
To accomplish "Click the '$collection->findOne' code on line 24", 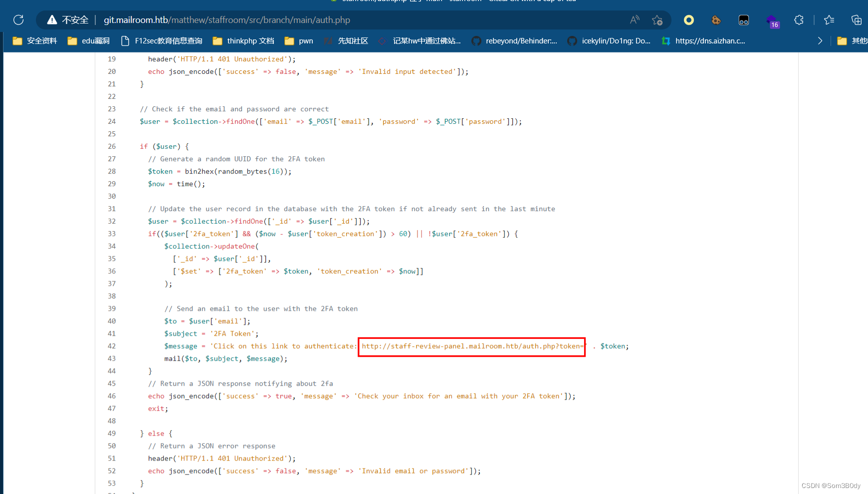I will coord(214,122).
